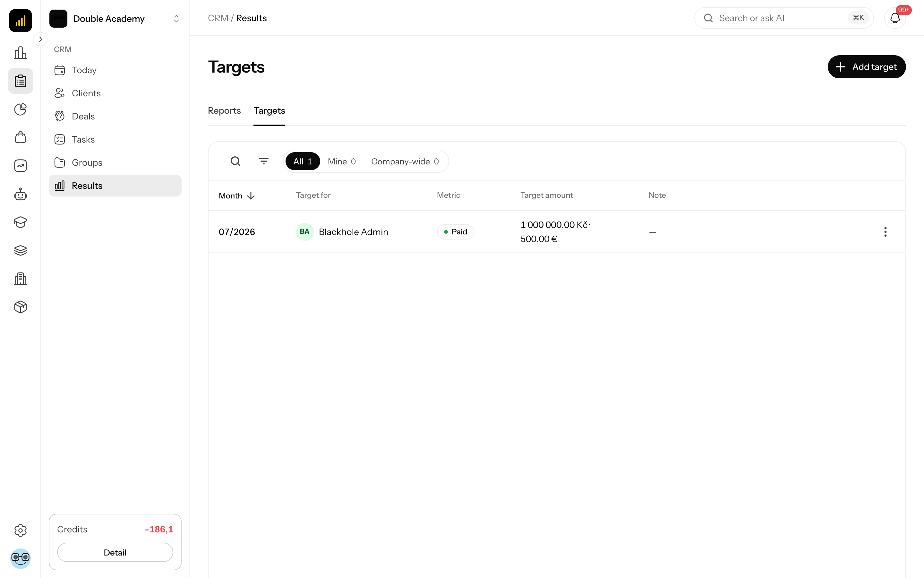The image size is (924, 578).
Task: Open Tasks in CRM menu
Action: [115, 140]
